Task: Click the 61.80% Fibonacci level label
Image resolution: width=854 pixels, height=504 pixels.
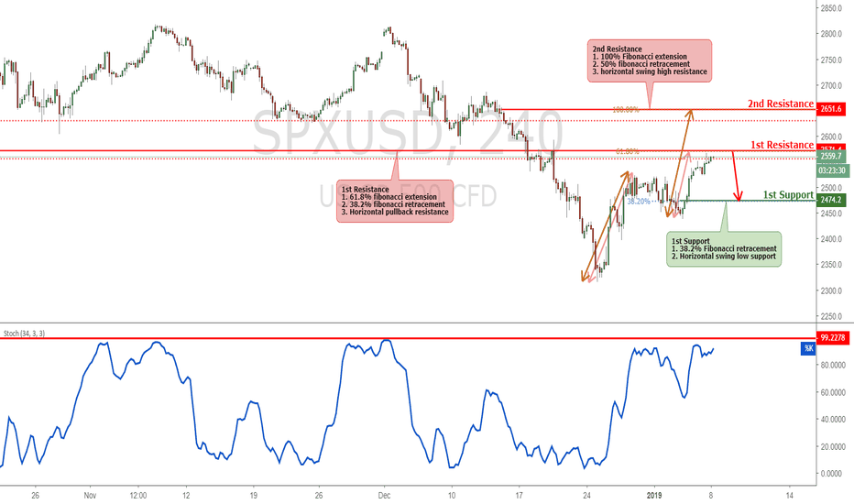Action: 627,151
